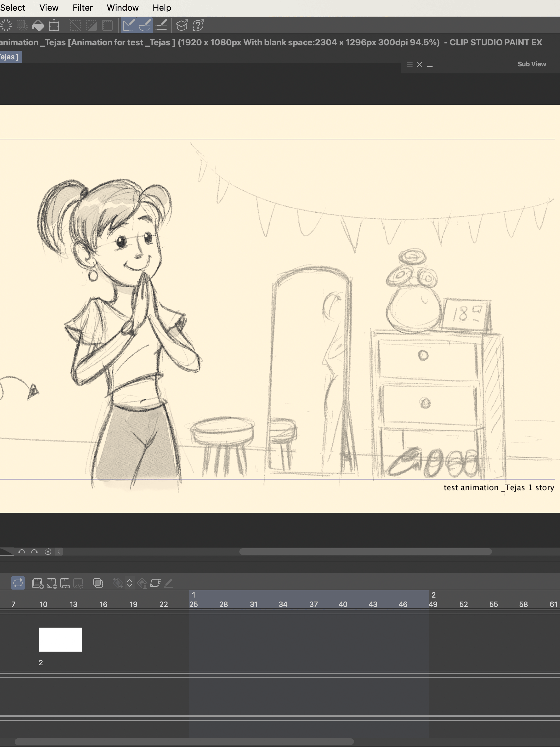Toggle Snap to Special Ruler
The height and width of the screenshot is (747, 560).
tap(145, 25)
